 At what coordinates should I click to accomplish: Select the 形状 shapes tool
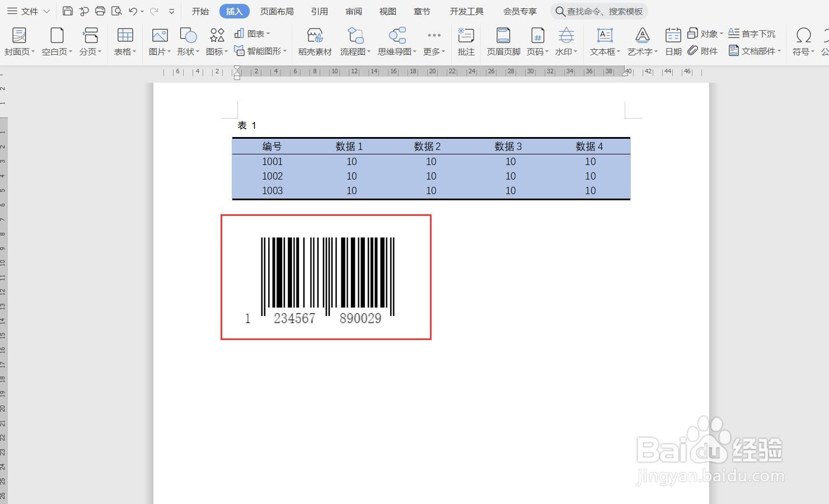pyautogui.click(x=188, y=41)
